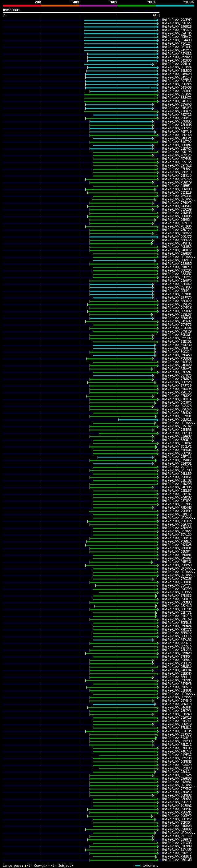
Task: Select hit UniRef100_Q9ARF7
Action: pyautogui.click(x=176, y=118)
